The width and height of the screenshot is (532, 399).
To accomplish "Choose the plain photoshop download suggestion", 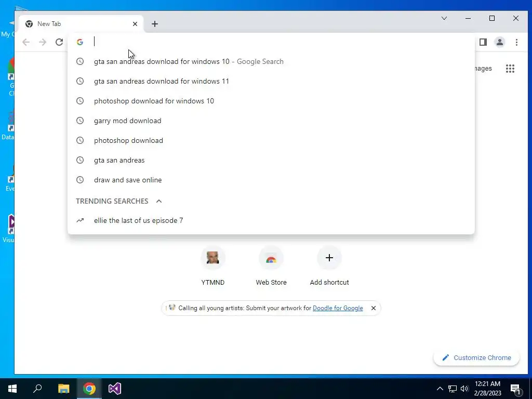I will click(271, 140).
